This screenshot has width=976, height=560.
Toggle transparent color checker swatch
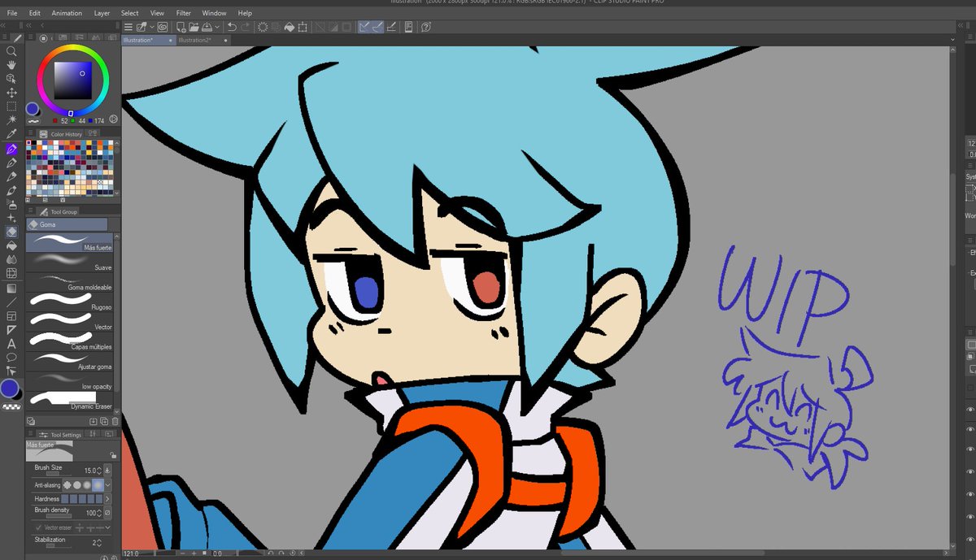[11, 406]
